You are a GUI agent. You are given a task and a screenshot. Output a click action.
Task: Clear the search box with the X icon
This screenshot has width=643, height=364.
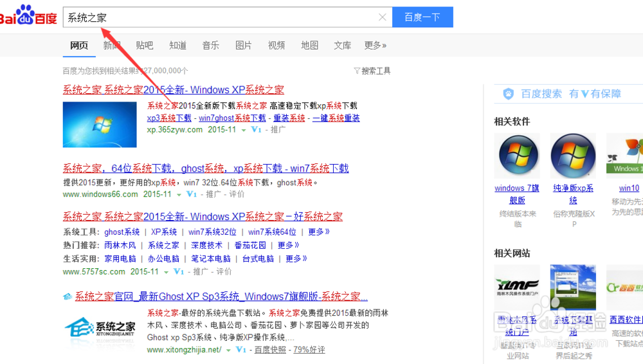point(382,17)
